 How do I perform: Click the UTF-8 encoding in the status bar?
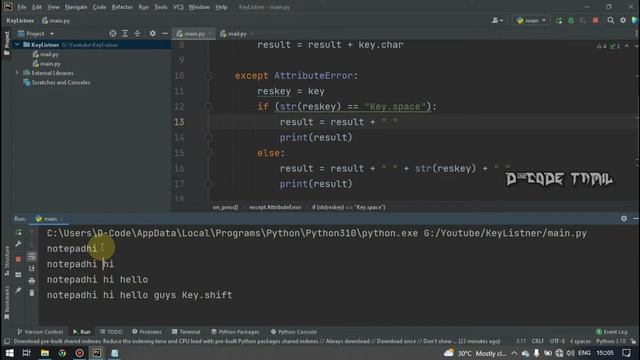coord(558,341)
